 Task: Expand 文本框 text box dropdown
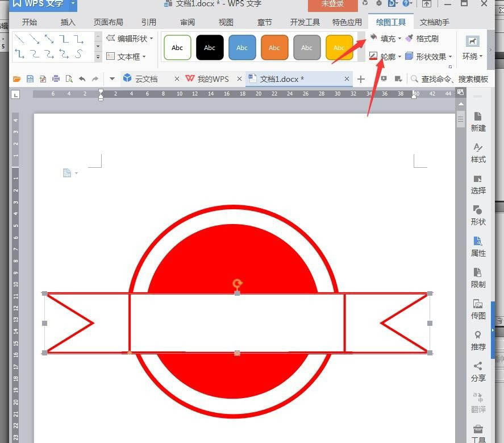[x=144, y=57]
